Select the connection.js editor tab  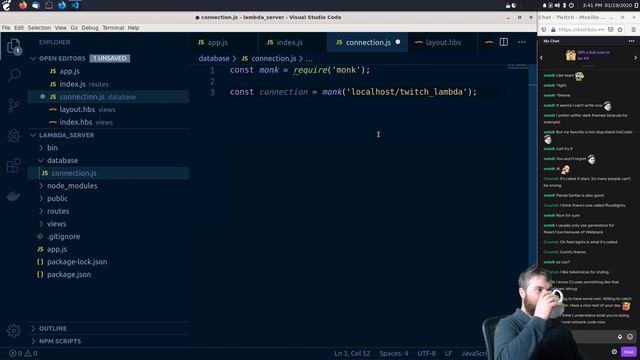click(x=367, y=42)
